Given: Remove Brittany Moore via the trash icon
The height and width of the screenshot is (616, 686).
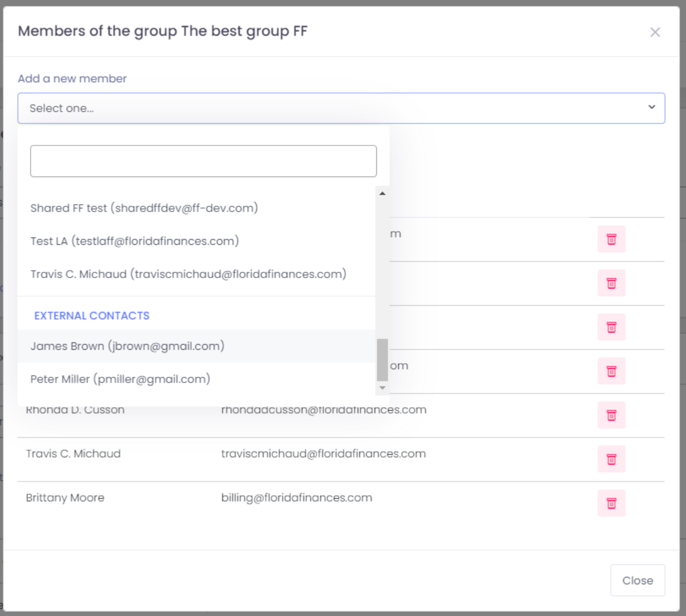Looking at the screenshot, I should coord(611,503).
